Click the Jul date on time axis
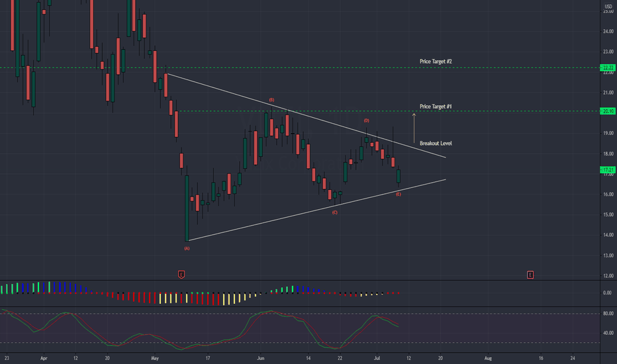Screen dimensions: 617x364 [377, 358]
